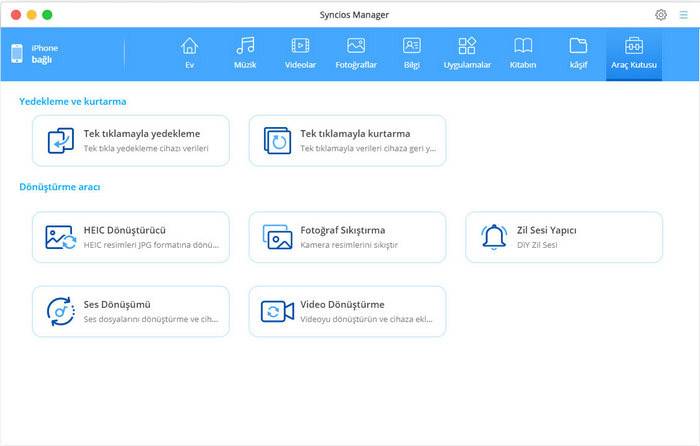Open the hamburger menu icon

[x=683, y=15]
